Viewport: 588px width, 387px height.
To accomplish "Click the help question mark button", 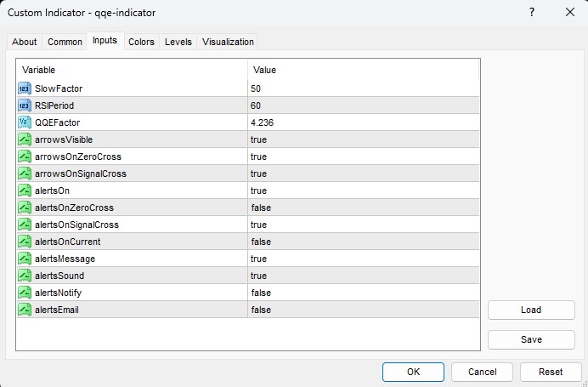I will coord(531,13).
